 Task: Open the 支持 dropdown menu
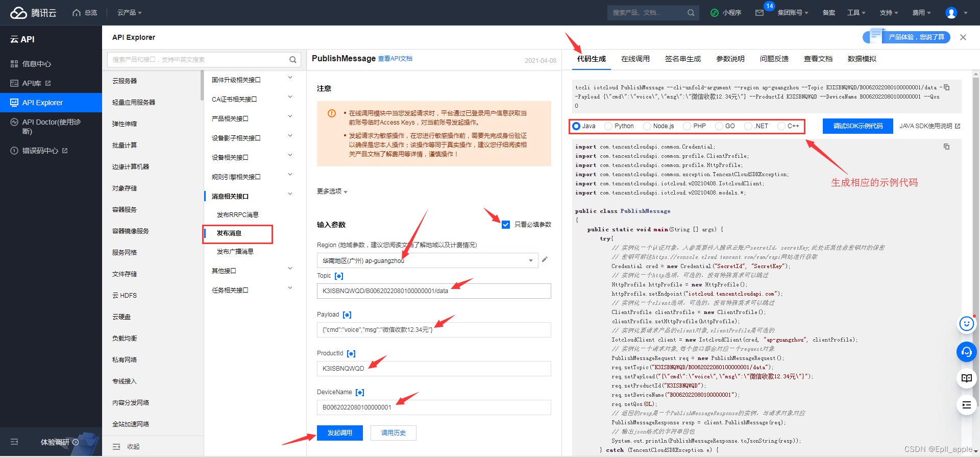pyautogui.click(x=889, y=13)
